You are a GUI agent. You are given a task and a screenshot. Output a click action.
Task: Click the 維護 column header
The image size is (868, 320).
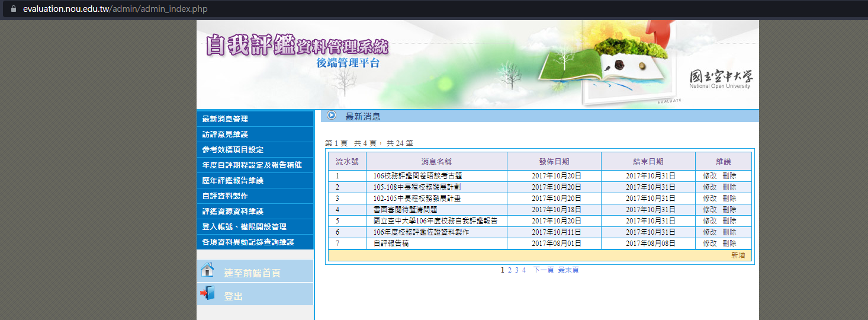[724, 162]
